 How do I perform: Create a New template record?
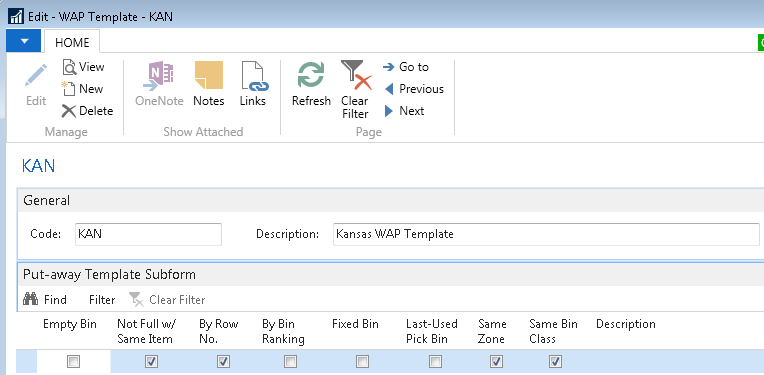pos(82,89)
